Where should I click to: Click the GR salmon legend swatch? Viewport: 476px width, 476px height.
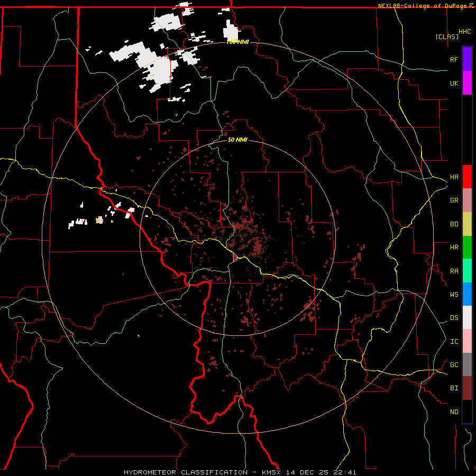click(x=467, y=200)
